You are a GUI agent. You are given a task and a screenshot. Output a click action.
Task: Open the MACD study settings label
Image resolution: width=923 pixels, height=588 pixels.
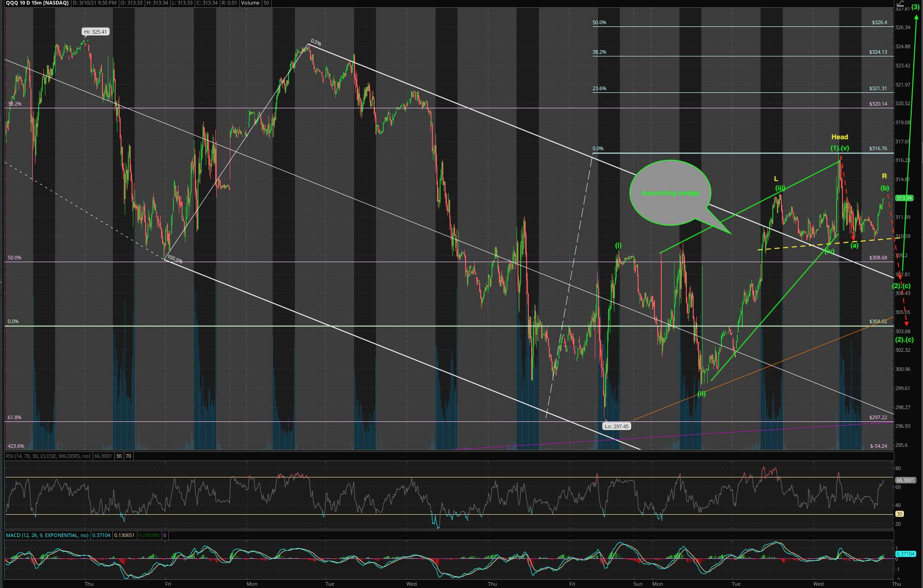pos(47,536)
